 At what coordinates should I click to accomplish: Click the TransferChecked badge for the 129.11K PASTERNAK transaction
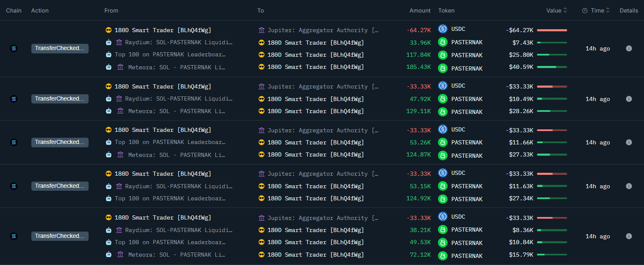tap(60, 99)
